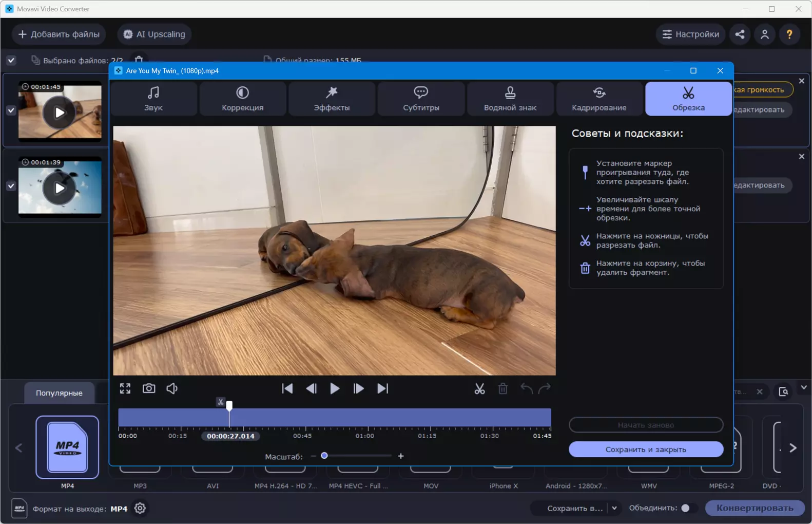Switch to the Кадрирование tab
Screen dimensions: 812x524
(x=599, y=99)
